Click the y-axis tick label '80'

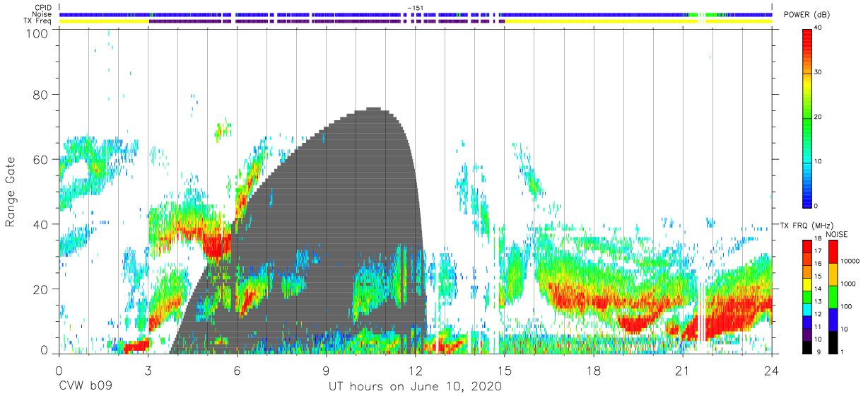pyautogui.click(x=41, y=94)
